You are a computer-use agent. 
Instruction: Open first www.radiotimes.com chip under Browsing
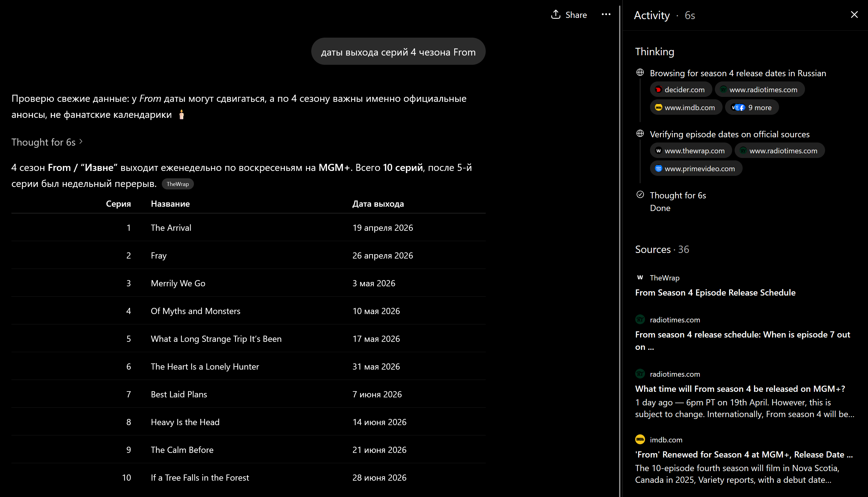click(759, 89)
